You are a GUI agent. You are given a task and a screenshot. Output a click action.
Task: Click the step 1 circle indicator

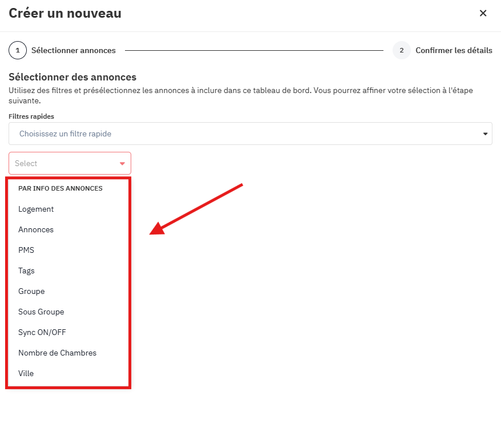click(18, 50)
